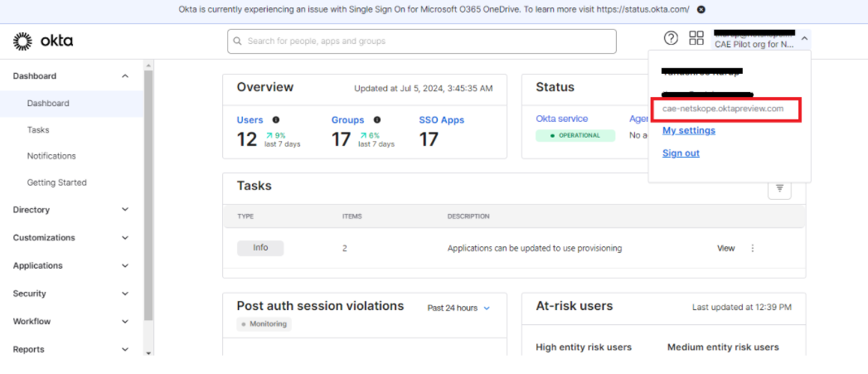Select Dashboard sub-item in sidebar

48,103
